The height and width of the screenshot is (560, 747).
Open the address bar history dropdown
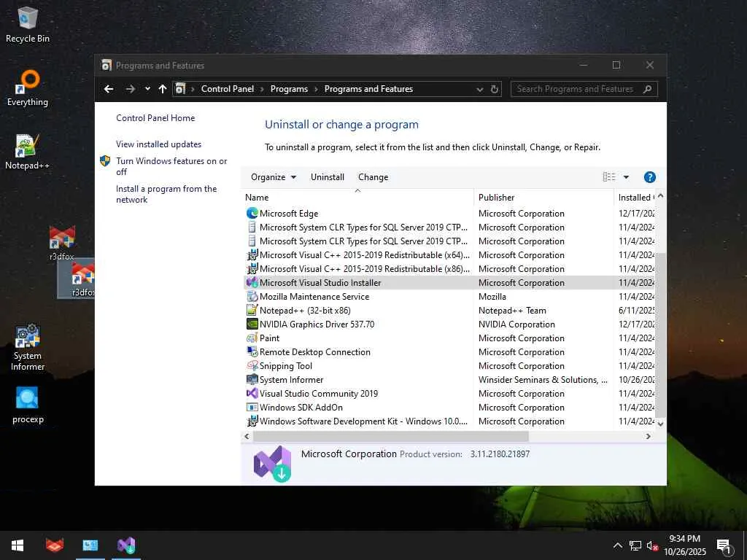tap(480, 89)
